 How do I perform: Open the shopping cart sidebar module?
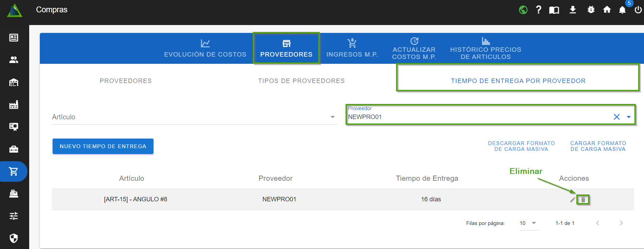point(14,171)
